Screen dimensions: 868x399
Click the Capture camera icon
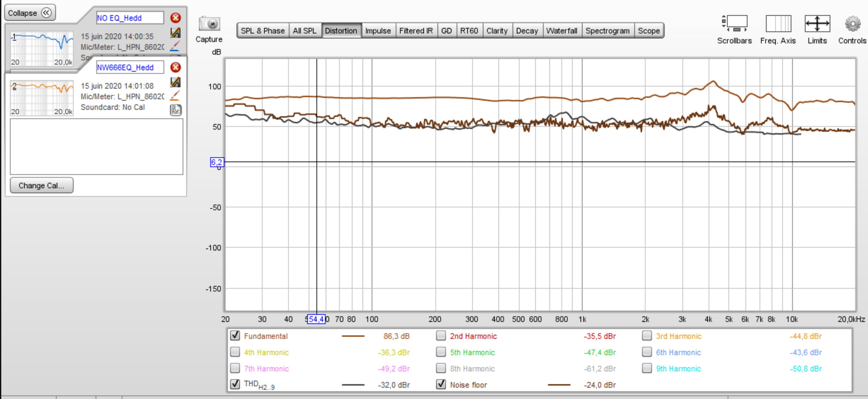pyautogui.click(x=209, y=23)
